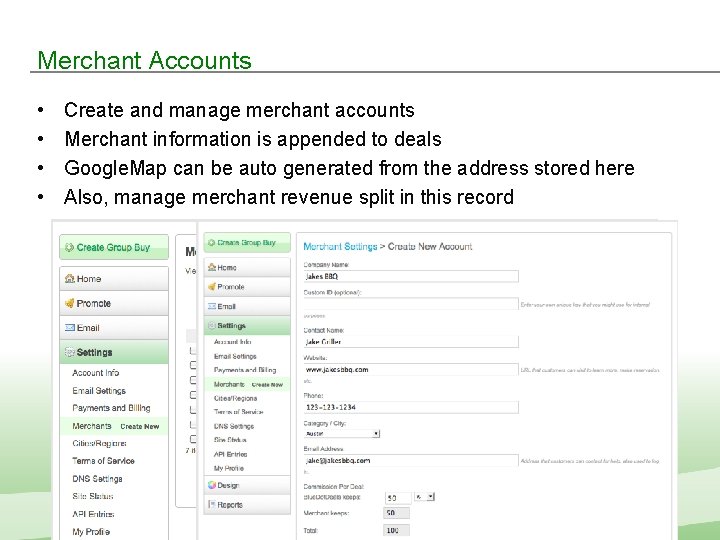
Task: Click the Home house icon in back window sidebar
Action: (69, 278)
